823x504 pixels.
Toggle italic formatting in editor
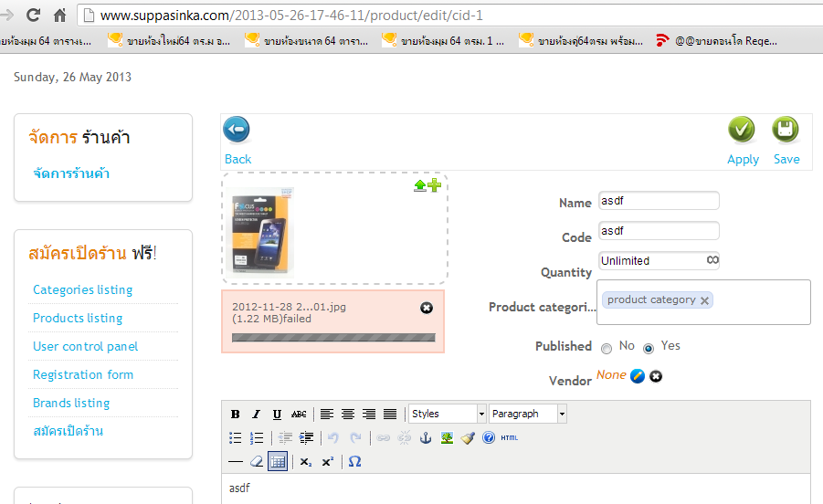click(x=256, y=415)
